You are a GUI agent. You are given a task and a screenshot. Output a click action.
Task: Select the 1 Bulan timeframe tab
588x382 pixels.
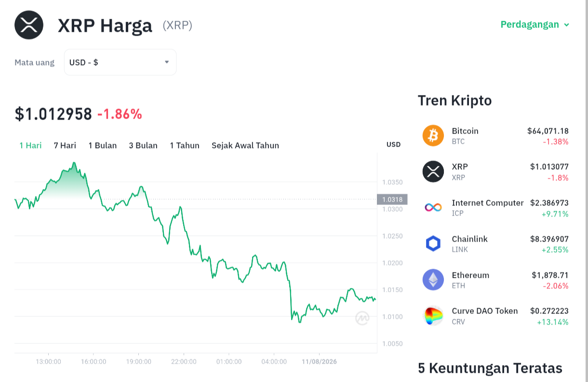tap(103, 145)
